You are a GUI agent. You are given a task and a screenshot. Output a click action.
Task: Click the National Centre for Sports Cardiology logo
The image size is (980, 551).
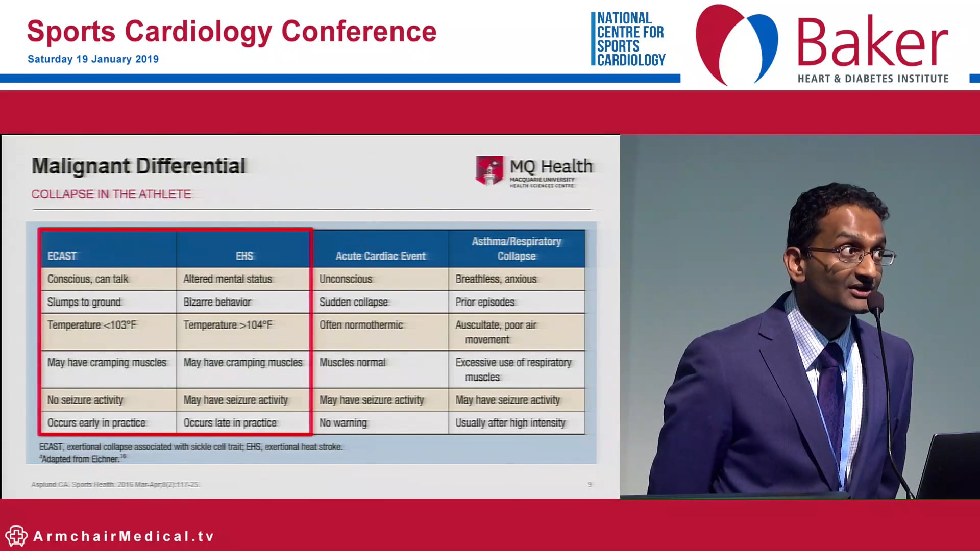click(x=629, y=39)
